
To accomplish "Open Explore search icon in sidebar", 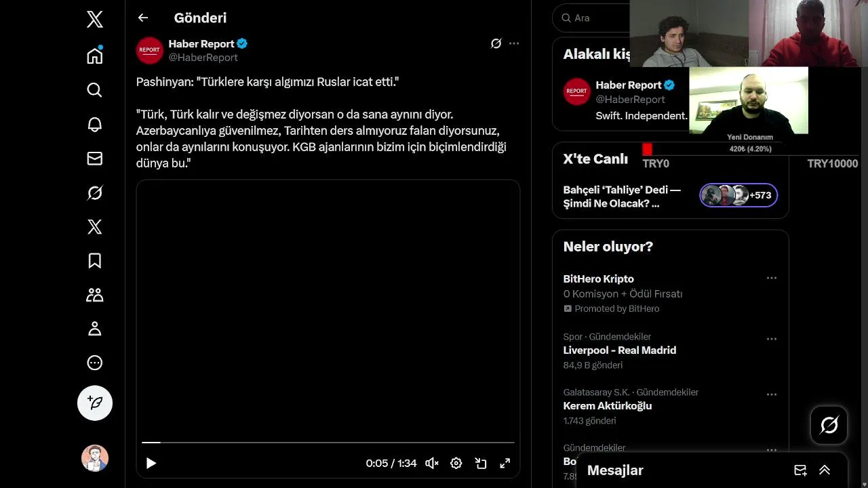I will [95, 90].
